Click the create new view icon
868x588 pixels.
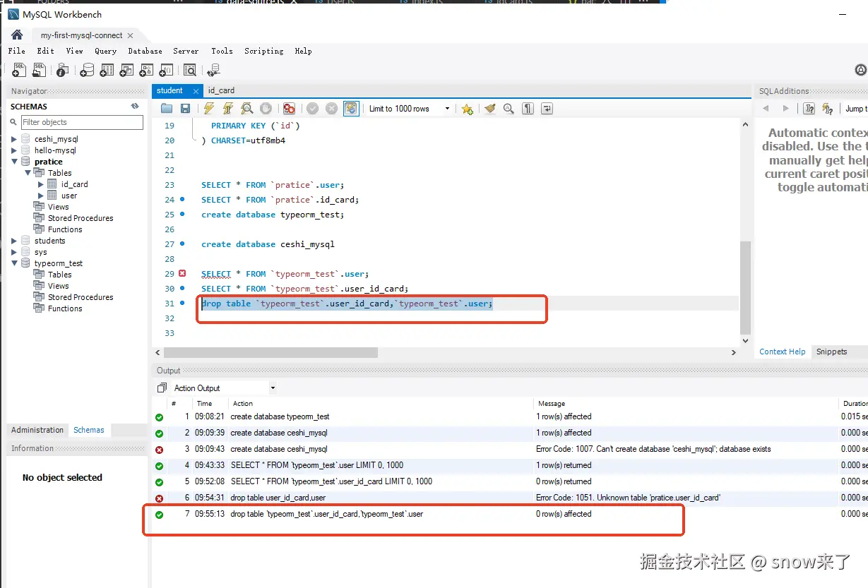(x=126, y=69)
